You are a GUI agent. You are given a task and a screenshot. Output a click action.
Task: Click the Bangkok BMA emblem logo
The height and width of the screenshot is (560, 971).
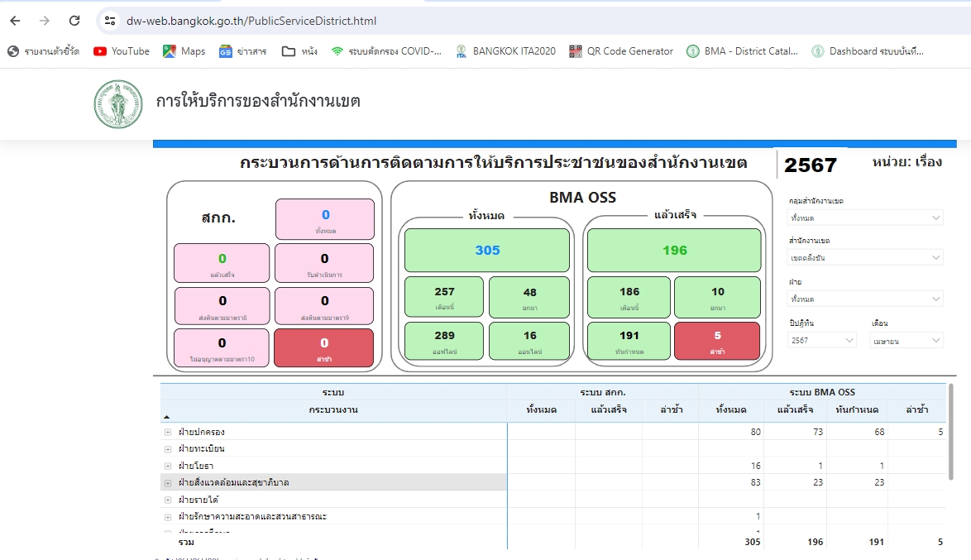[118, 104]
